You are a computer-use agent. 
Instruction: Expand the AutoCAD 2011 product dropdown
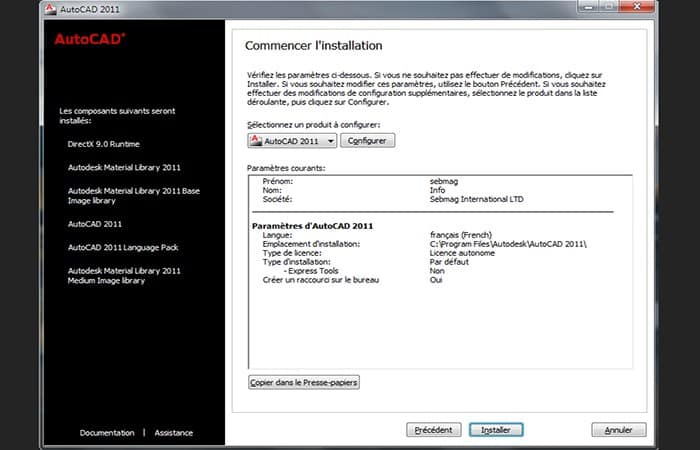click(292, 141)
